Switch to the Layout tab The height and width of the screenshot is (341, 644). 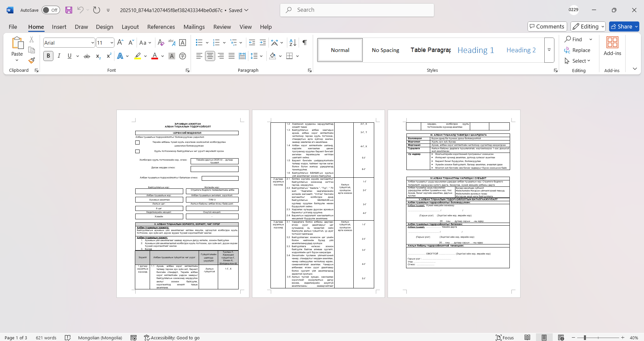[x=130, y=27]
